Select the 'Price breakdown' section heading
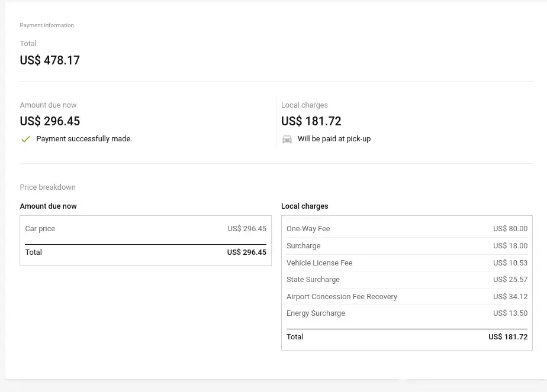This screenshot has width=547, height=392. (x=47, y=187)
